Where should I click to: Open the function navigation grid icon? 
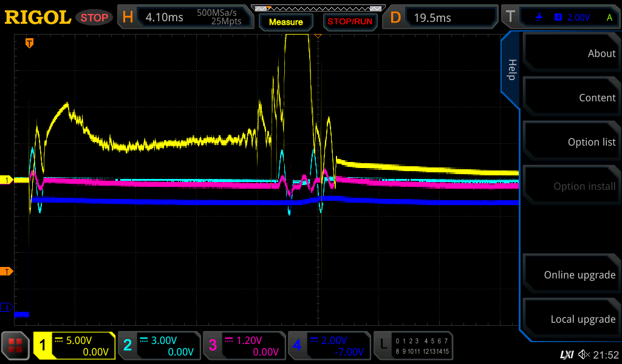pos(16,346)
